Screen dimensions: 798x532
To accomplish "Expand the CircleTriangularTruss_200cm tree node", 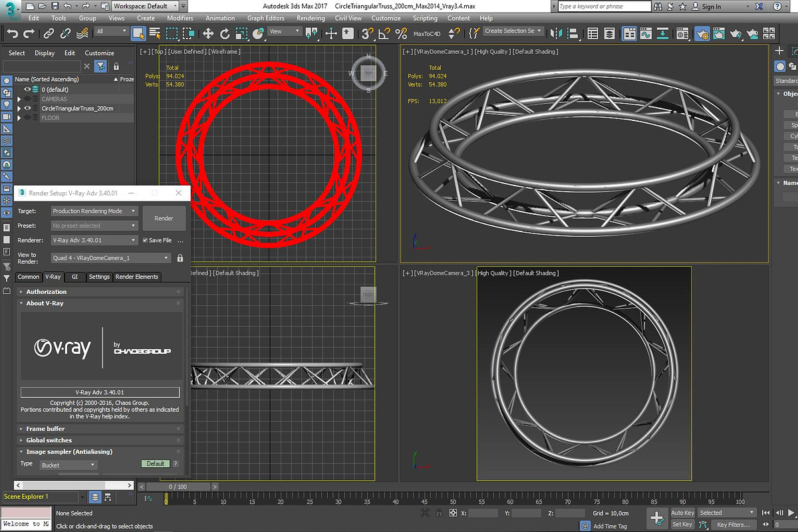I will point(19,108).
